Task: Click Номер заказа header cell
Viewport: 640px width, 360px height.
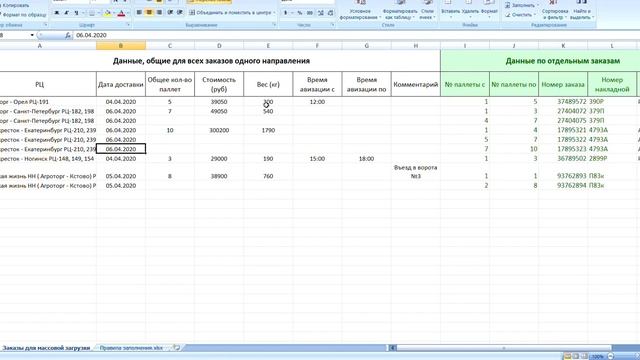Action: [563, 84]
